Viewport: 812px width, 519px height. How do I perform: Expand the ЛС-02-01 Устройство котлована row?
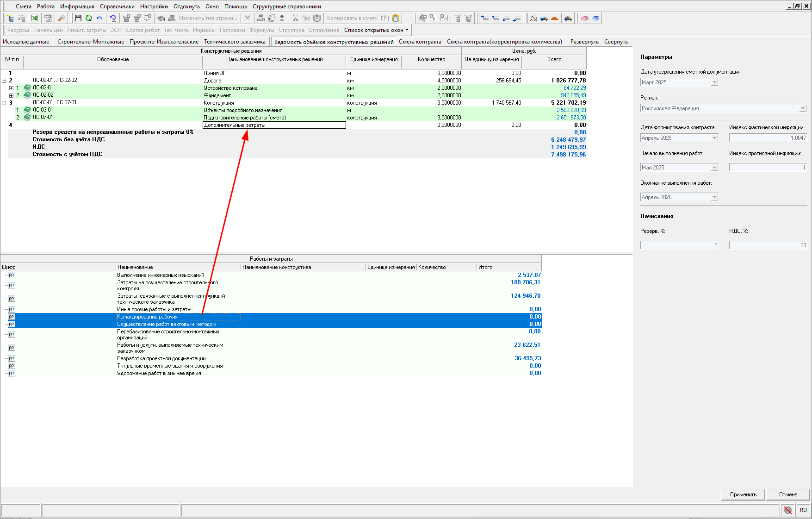(11, 88)
